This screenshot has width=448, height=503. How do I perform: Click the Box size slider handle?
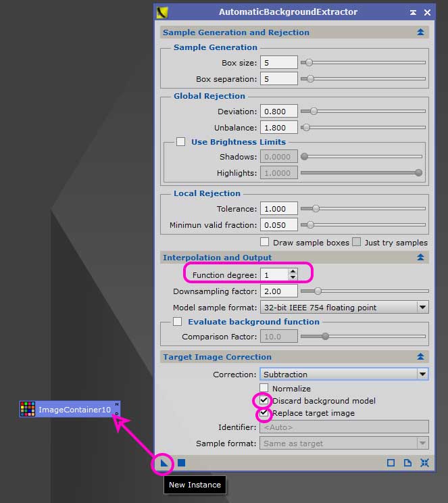point(309,63)
